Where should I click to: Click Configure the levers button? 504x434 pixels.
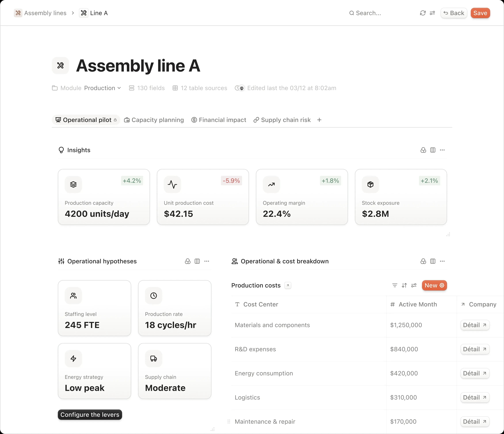(x=90, y=415)
